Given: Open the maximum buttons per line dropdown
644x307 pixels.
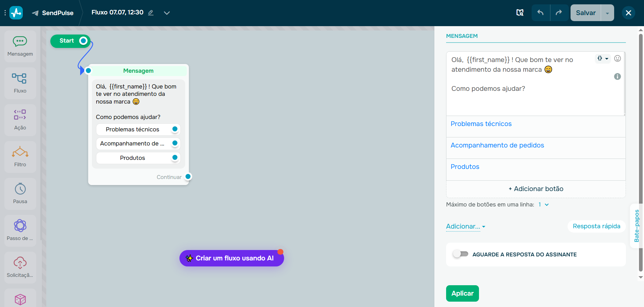Looking at the screenshot, I should pos(543,204).
